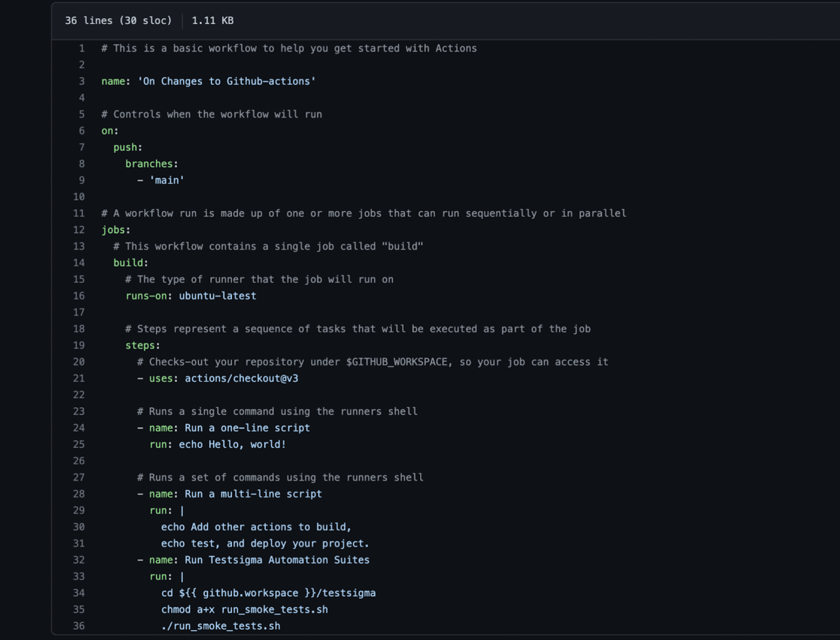Select the 'actions/checkout@v3' text on line 21
Image resolution: width=840 pixels, height=640 pixels.
[x=241, y=378]
